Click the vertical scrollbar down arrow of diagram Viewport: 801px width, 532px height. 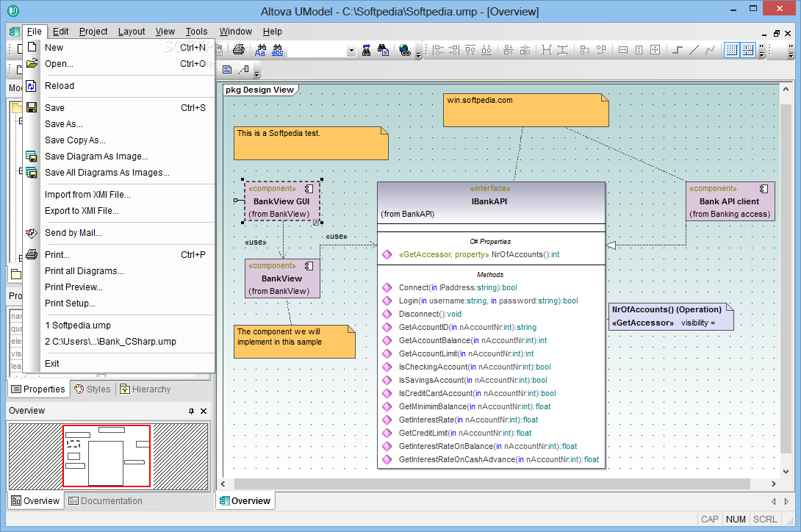pyautogui.click(x=786, y=472)
